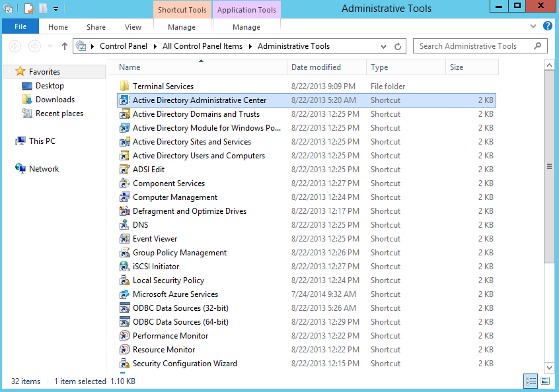
Task: Sort the list by Size column
Action: coord(472,67)
